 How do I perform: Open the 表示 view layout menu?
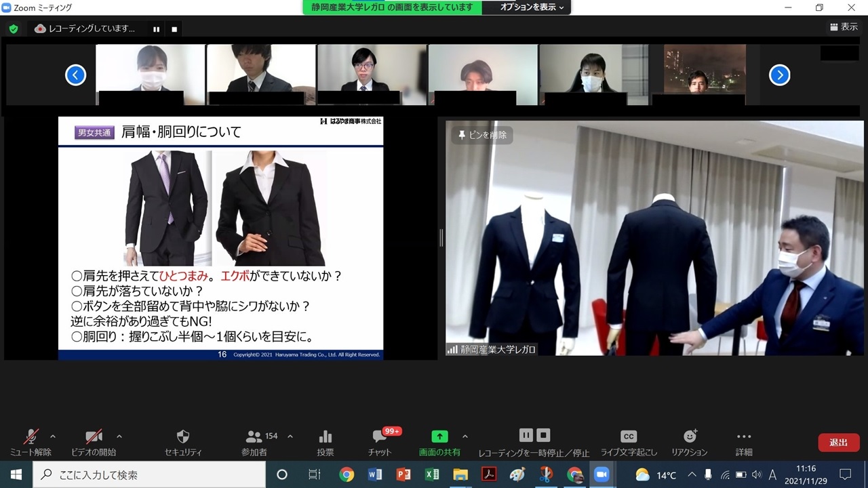tap(844, 27)
